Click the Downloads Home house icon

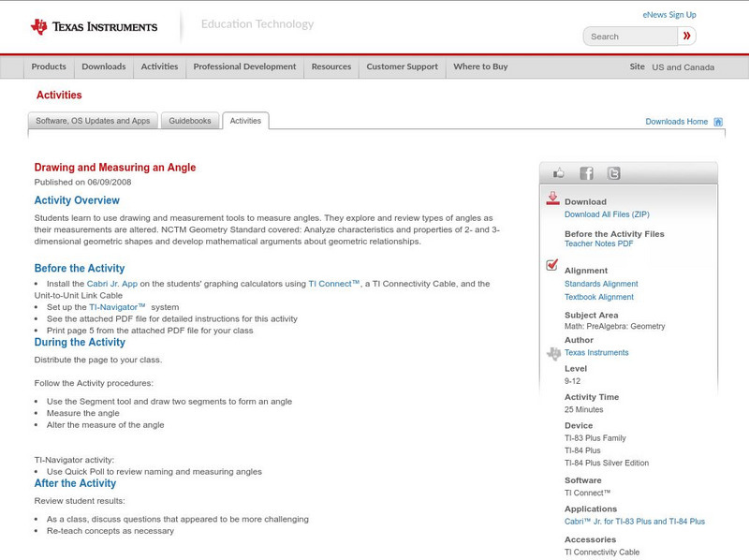tap(718, 122)
